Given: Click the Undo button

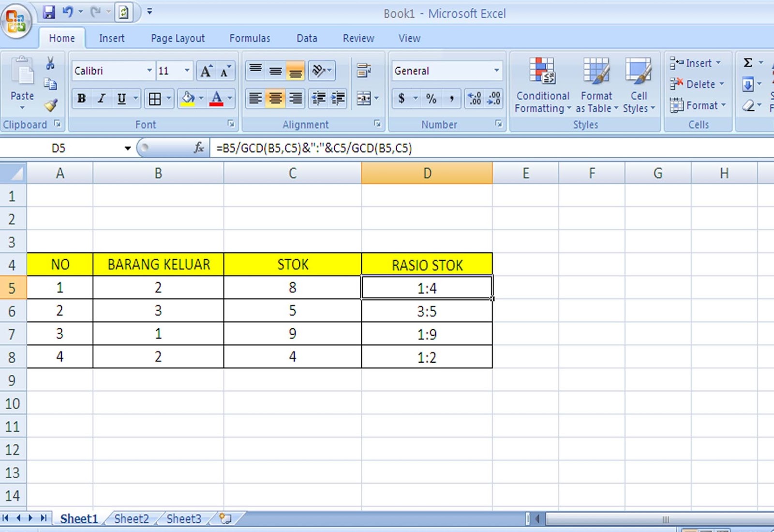Looking at the screenshot, I should coord(68,12).
